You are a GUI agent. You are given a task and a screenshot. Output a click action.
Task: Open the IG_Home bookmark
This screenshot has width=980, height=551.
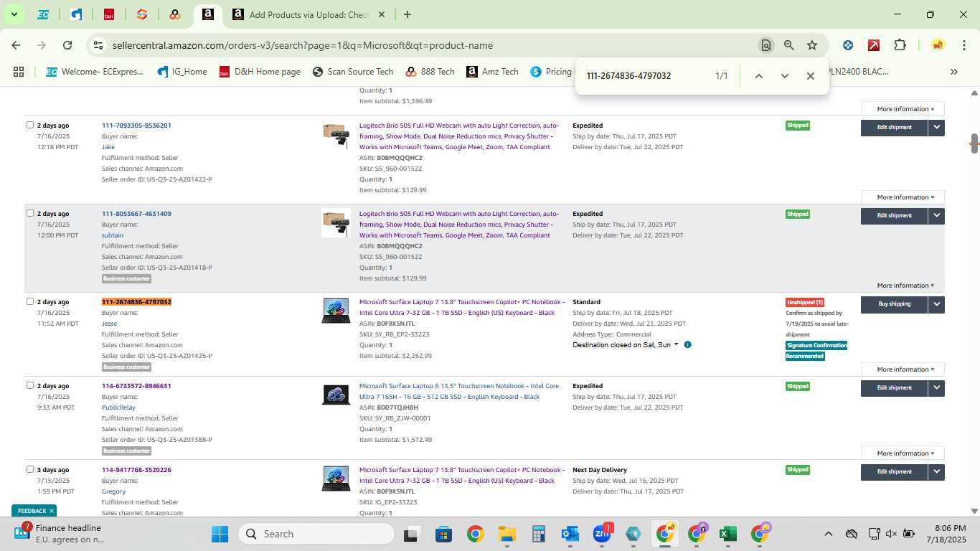(x=182, y=72)
